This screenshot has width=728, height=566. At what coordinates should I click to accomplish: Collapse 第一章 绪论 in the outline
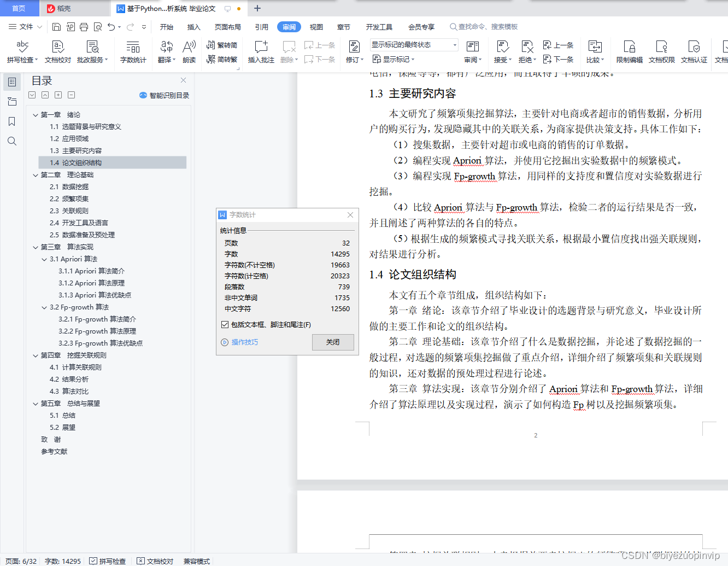coord(36,115)
